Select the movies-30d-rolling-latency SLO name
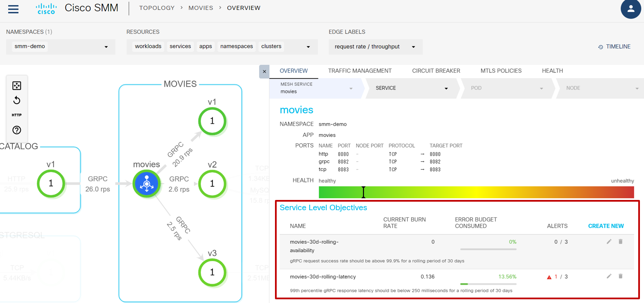 pos(323,277)
